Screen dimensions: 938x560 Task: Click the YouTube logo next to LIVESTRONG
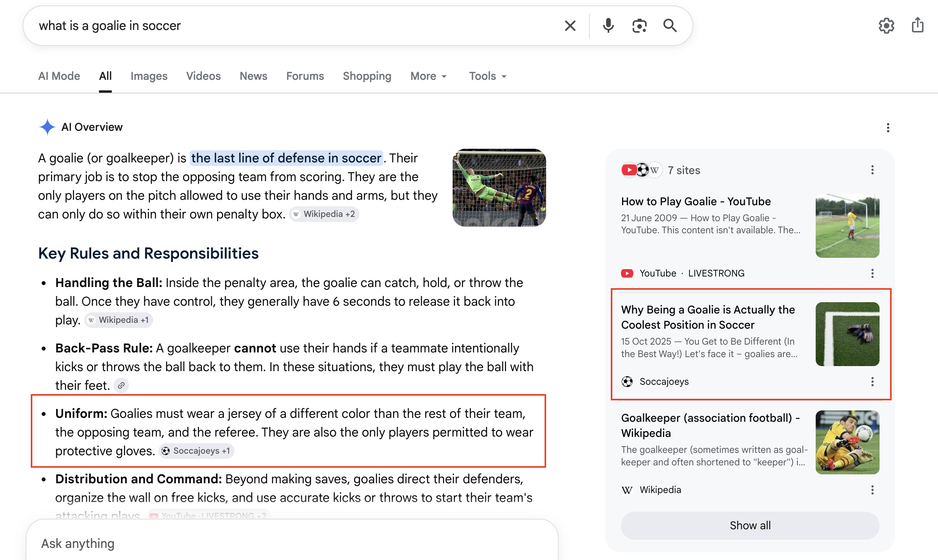click(x=627, y=273)
